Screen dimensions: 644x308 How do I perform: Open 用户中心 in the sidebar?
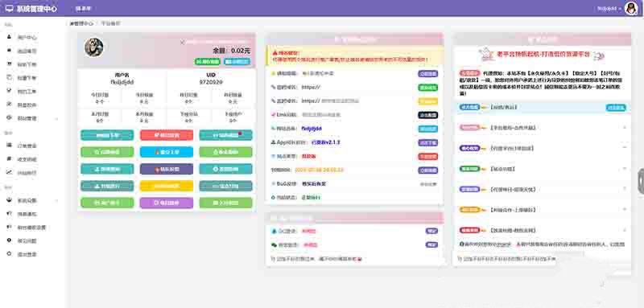[x=27, y=37]
